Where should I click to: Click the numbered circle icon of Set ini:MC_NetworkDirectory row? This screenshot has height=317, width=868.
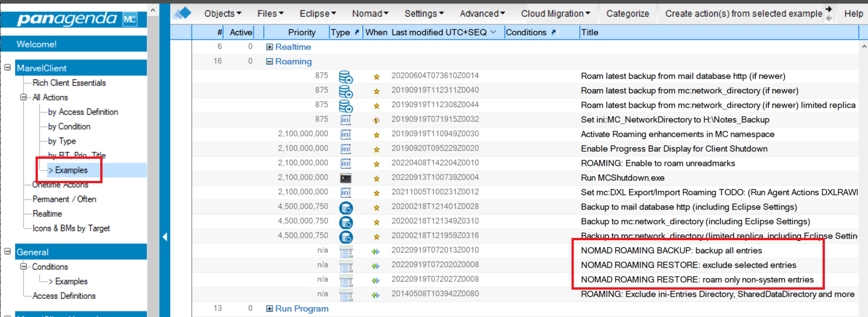pos(376,120)
